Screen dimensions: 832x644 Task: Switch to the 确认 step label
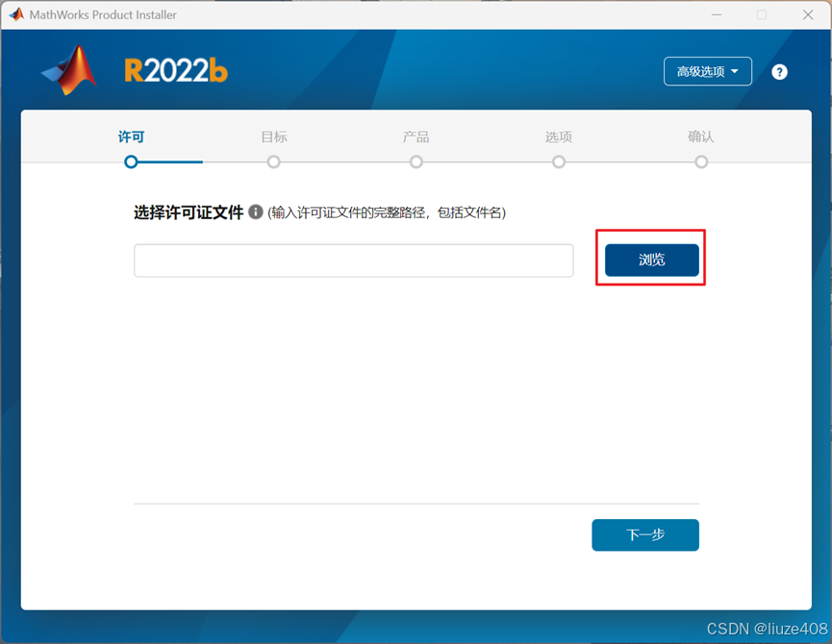pyautogui.click(x=701, y=136)
